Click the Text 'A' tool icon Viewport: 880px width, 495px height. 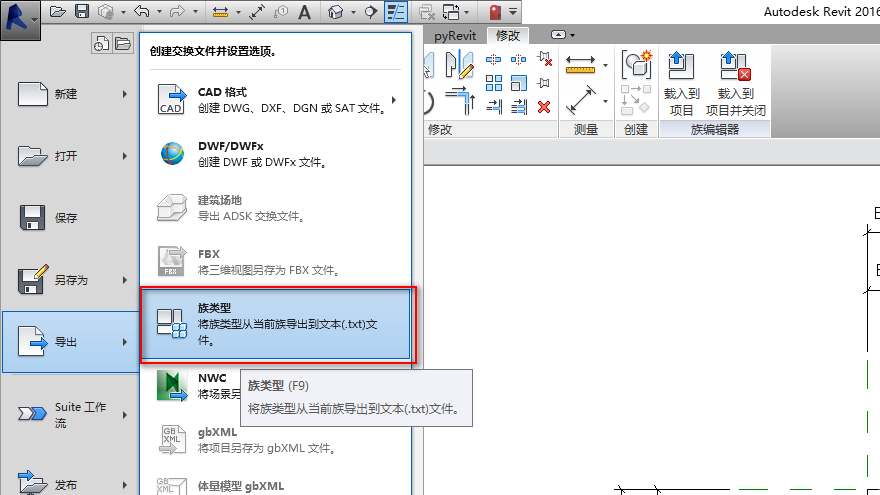304,11
